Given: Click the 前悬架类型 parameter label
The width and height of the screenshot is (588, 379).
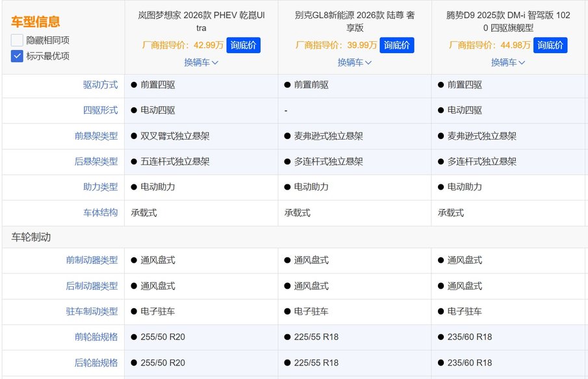Looking at the screenshot, I should (x=96, y=136).
